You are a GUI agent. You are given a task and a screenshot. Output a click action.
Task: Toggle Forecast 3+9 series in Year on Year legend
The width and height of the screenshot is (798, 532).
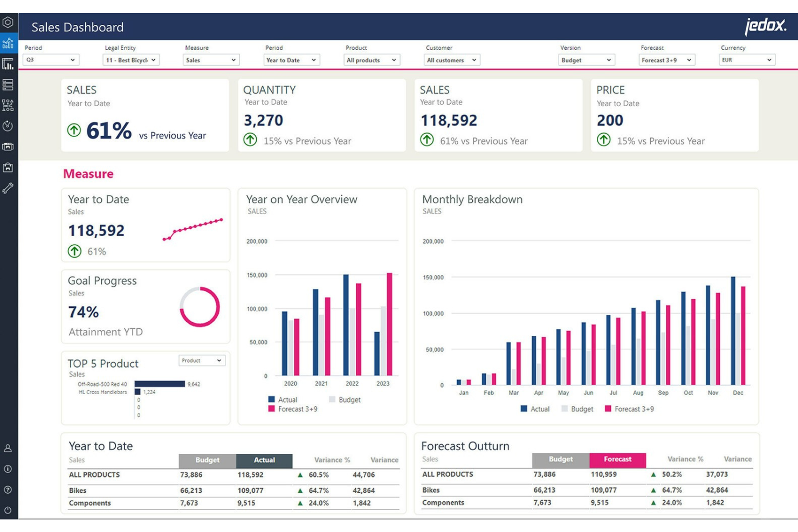[293, 409]
